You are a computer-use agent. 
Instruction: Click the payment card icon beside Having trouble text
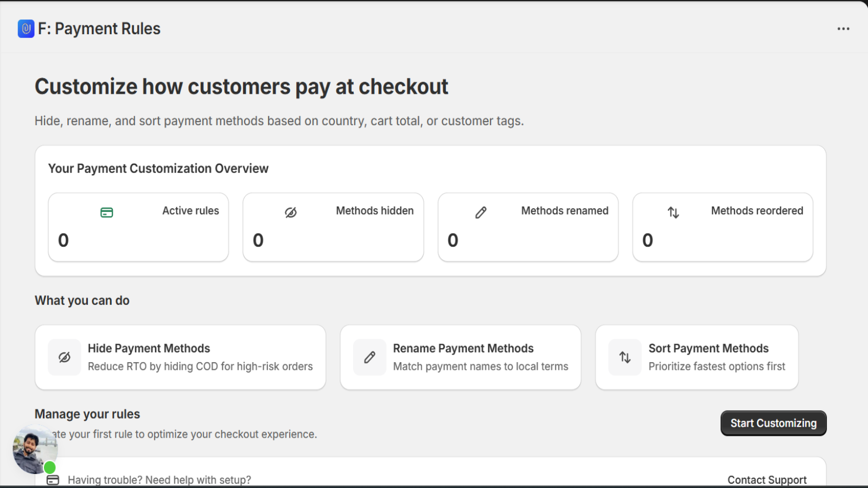click(x=53, y=479)
